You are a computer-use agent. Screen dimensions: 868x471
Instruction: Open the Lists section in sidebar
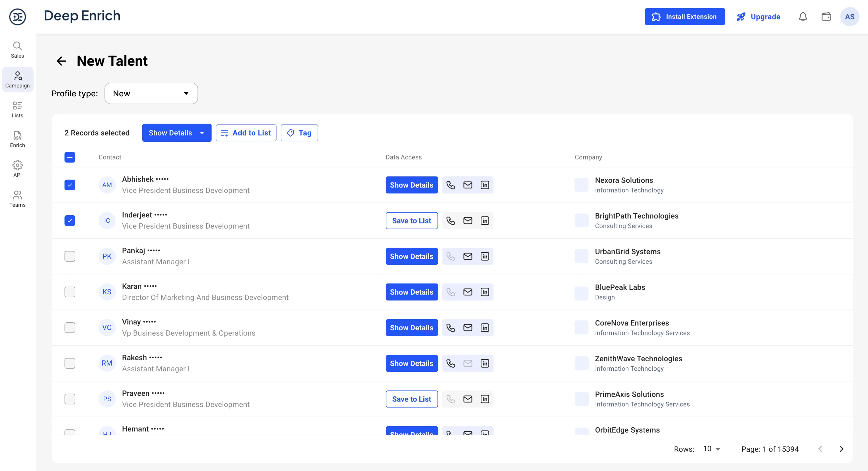point(18,109)
